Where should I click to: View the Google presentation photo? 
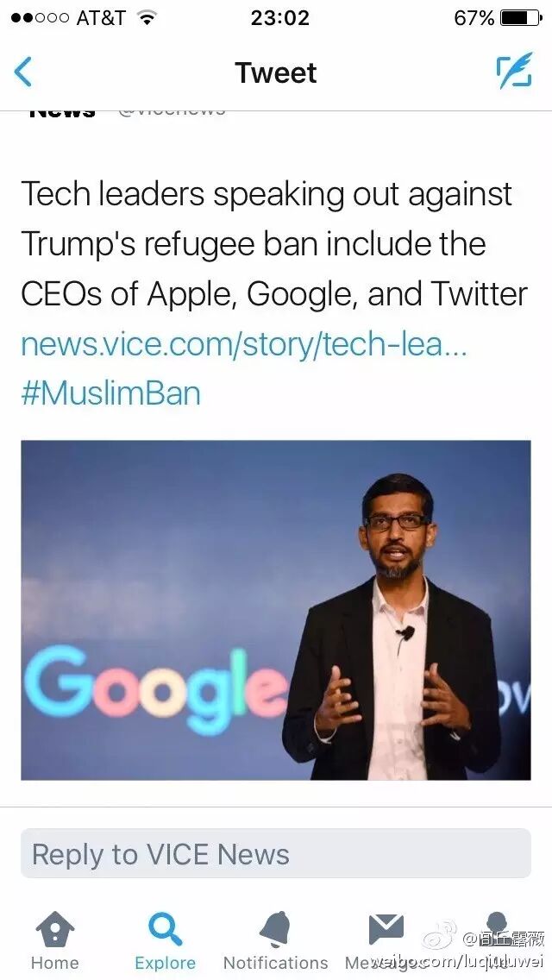(276, 610)
